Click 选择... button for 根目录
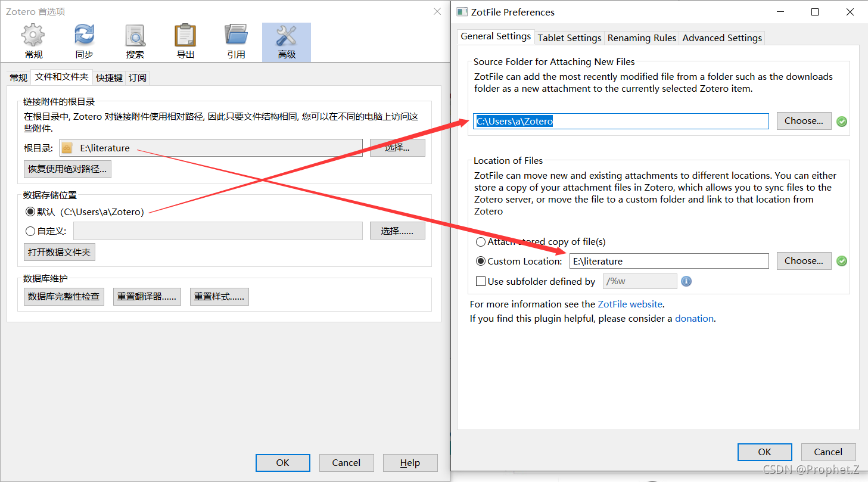Image resolution: width=868 pixels, height=482 pixels. click(x=397, y=148)
